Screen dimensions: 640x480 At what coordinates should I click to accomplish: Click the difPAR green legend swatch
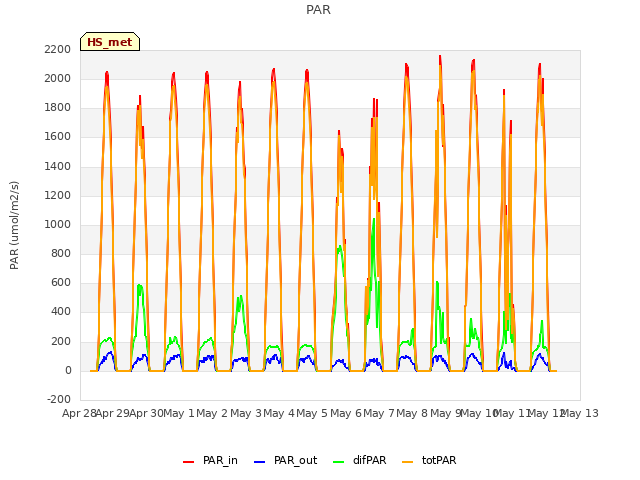click(338, 462)
